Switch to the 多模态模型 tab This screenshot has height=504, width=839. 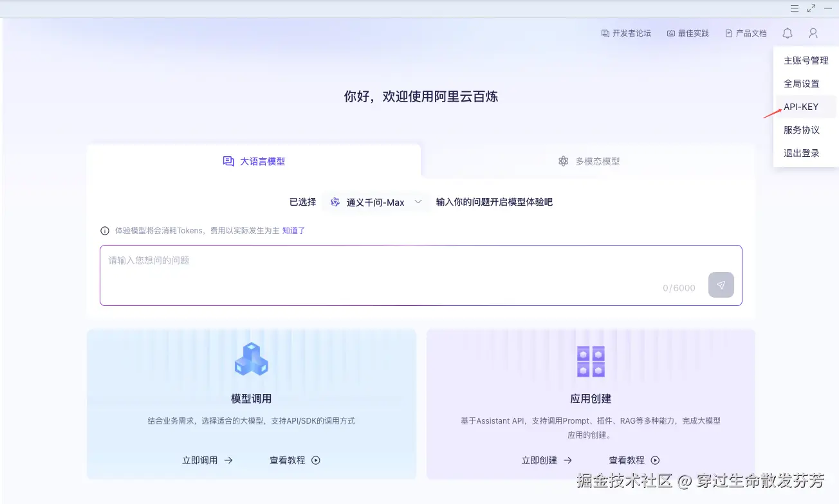coord(589,161)
